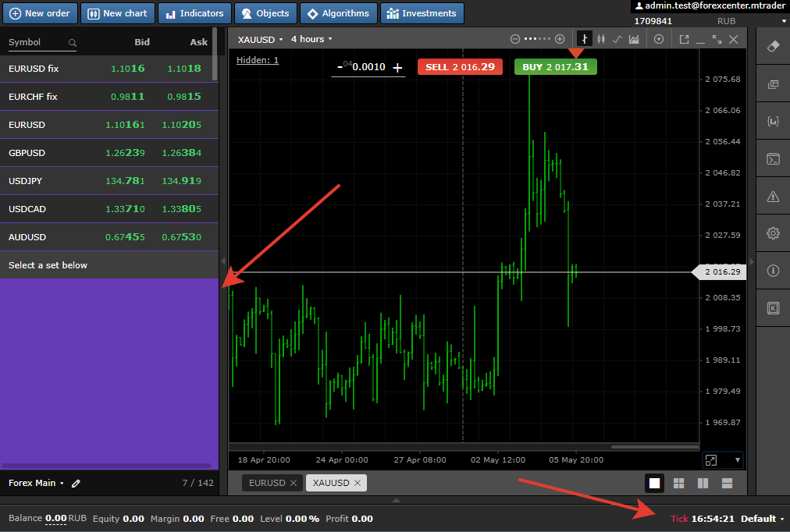Switch chart to candlestick type

pos(600,39)
